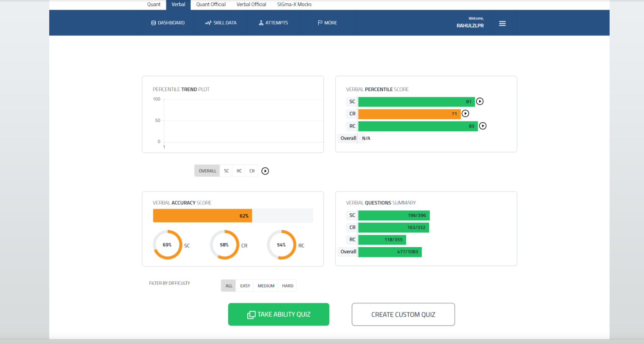Switch trend plot to SC

227,171
